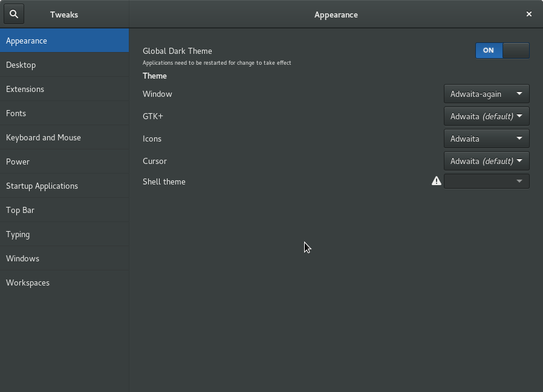This screenshot has width=543, height=392.
Task: Open the Desktop settings section
Action: (x=64, y=65)
